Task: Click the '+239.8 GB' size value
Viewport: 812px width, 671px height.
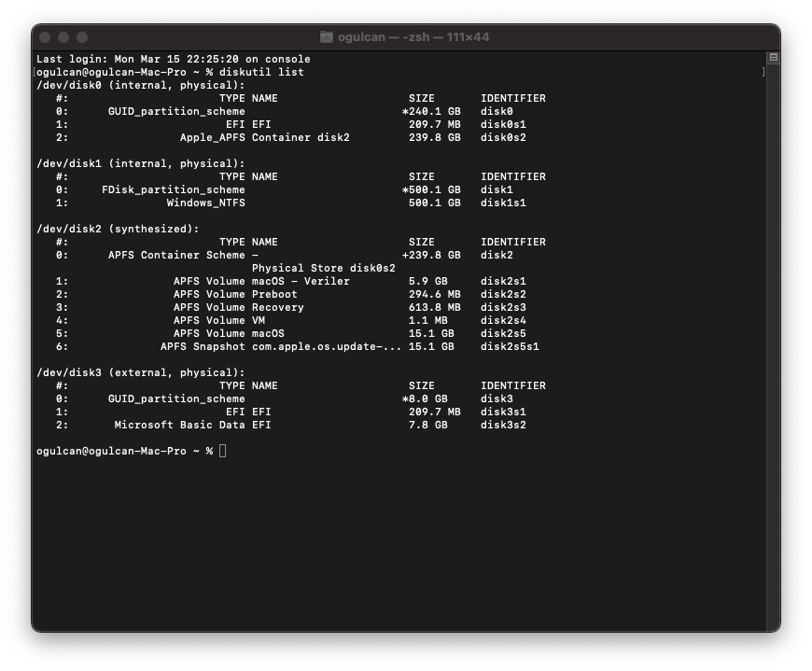Action: pyautogui.click(x=431, y=255)
